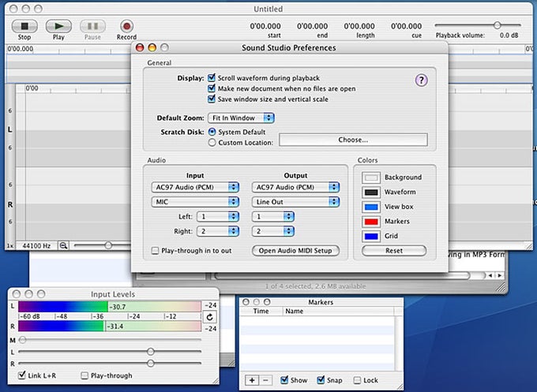The image size is (537, 392).
Task: Open the Line Out output dropdown
Action: 295,202
